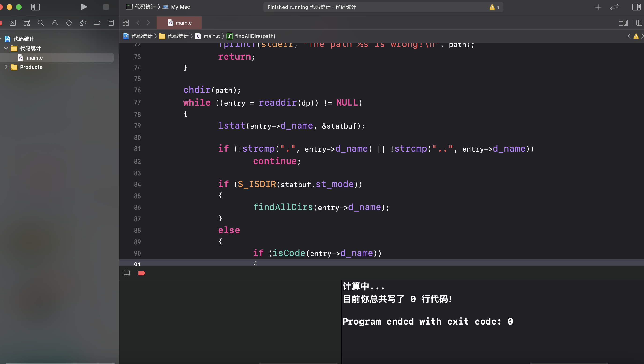Switch to the main.c editor tab
This screenshot has width=644, height=364.
tap(179, 23)
